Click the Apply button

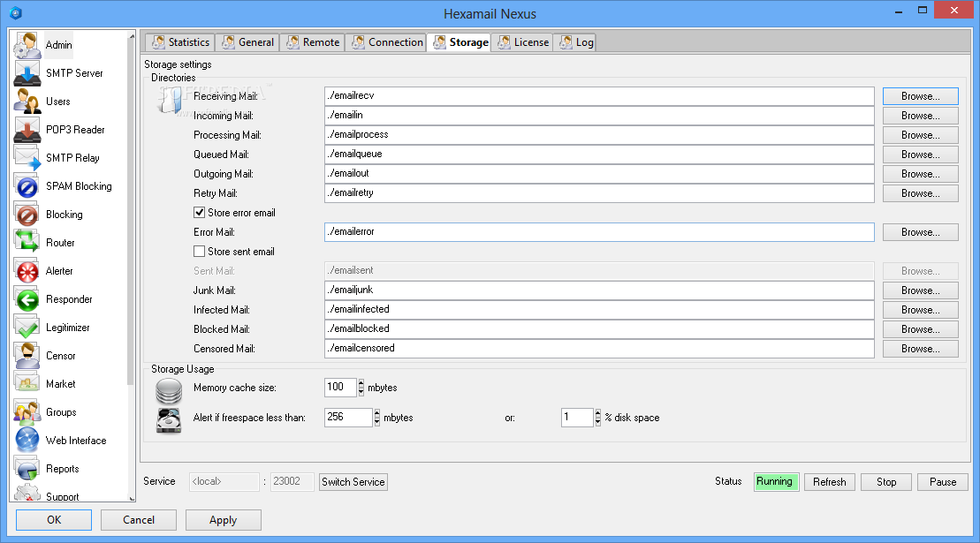pyautogui.click(x=223, y=520)
